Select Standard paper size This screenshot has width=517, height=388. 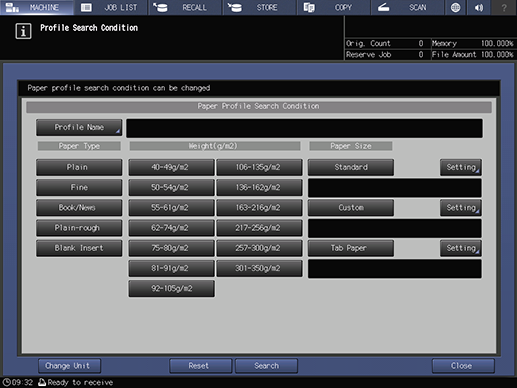[351, 167]
